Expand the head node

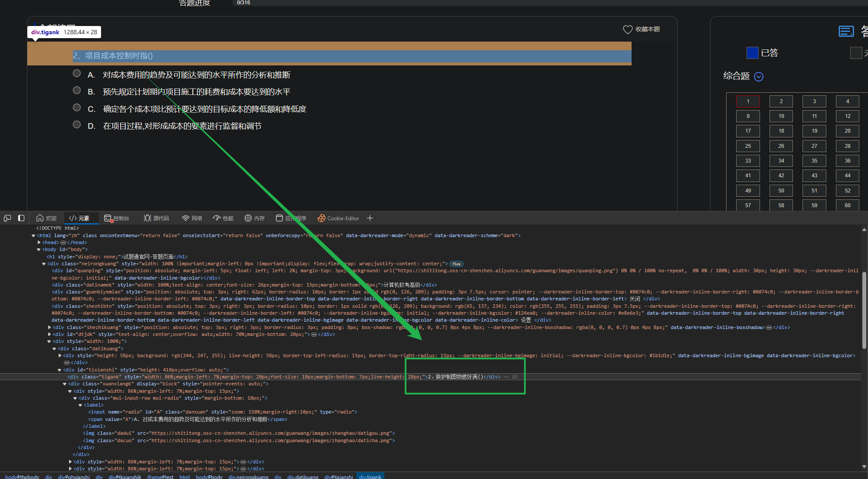(39, 243)
